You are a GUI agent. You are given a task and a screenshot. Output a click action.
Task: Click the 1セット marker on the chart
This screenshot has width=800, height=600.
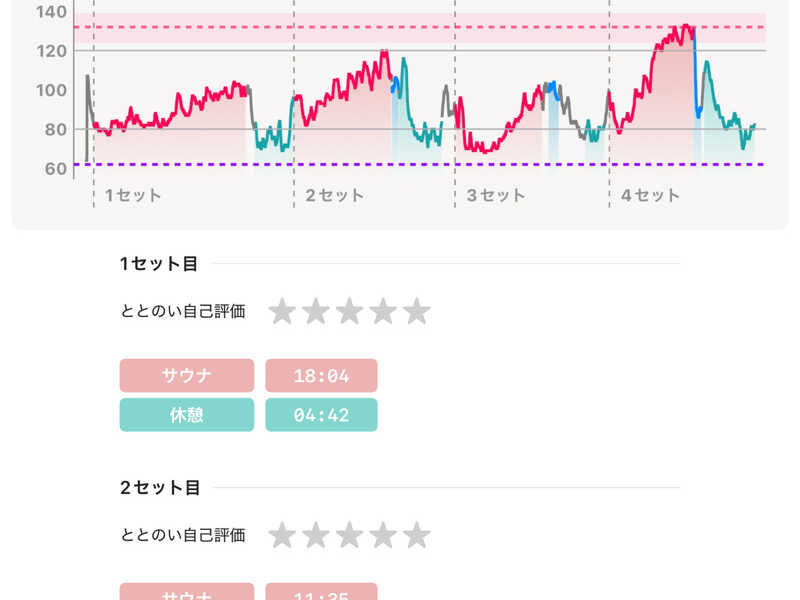point(133,196)
